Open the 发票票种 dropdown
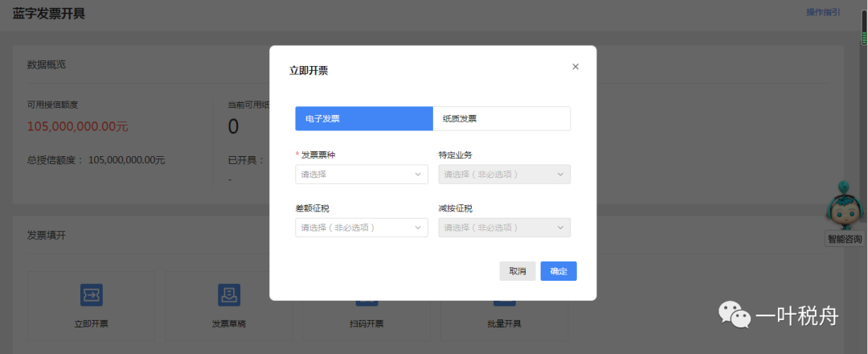 click(x=362, y=175)
